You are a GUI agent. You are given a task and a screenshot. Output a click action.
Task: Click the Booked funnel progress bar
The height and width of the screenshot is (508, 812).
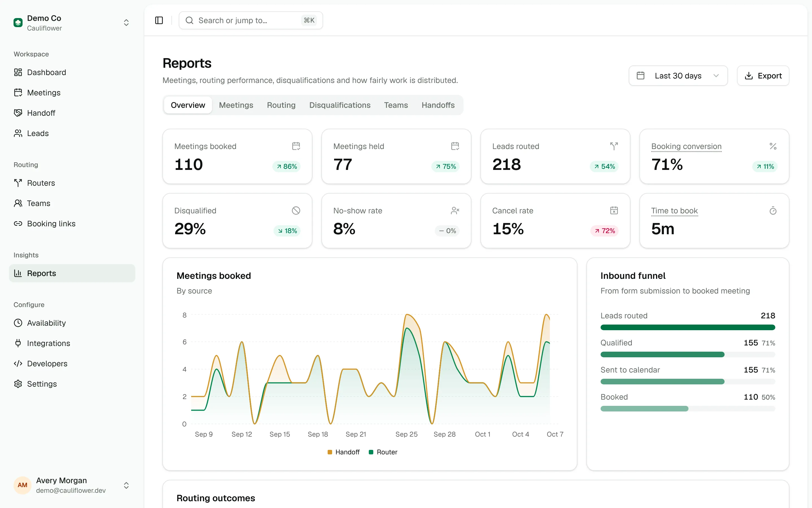click(687, 409)
